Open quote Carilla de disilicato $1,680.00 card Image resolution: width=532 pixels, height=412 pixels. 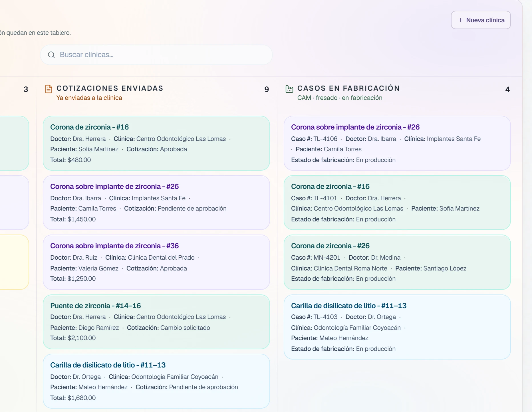(x=156, y=381)
